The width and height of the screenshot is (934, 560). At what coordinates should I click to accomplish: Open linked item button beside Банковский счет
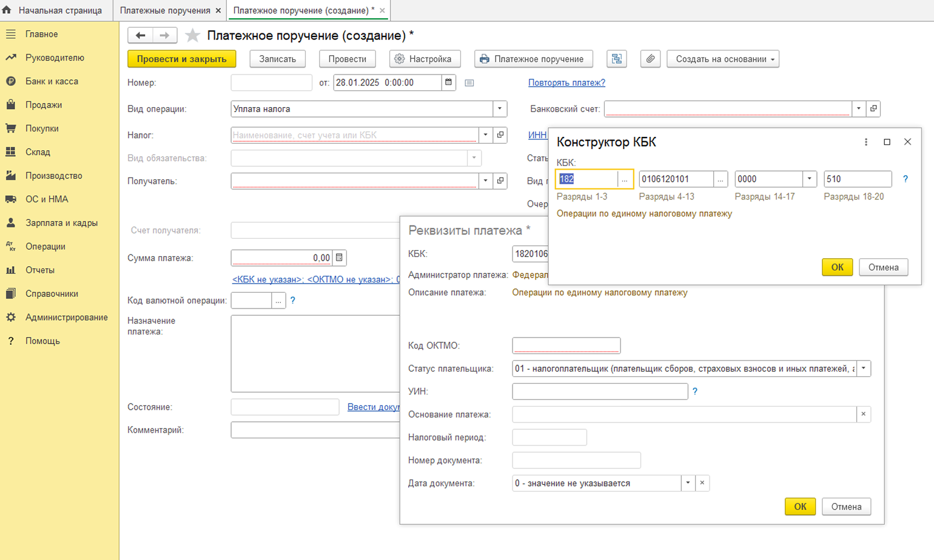873,109
